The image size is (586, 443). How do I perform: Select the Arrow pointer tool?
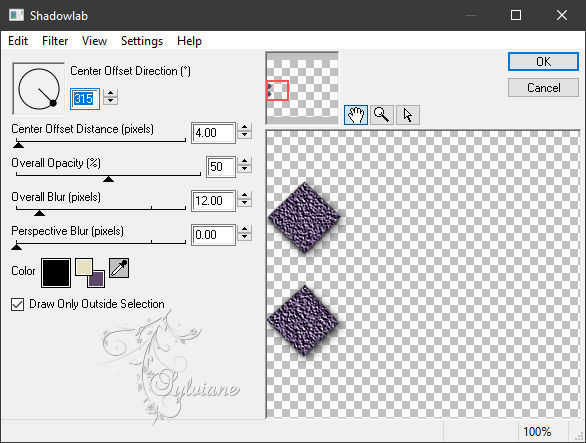click(408, 114)
